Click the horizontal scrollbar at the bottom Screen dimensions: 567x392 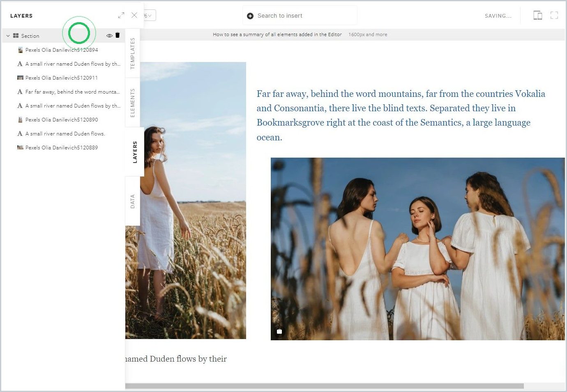(325, 386)
